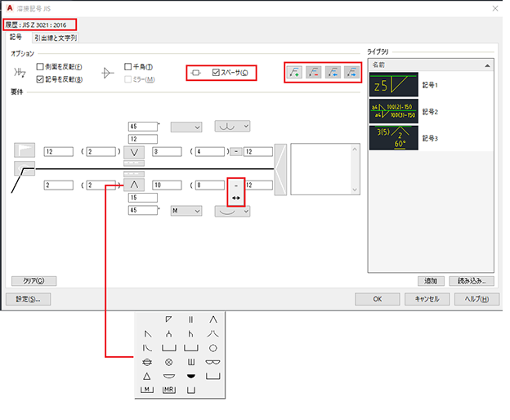
Task: Open the lower inverted-V weld symbol button
Action: pyautogui.click(x=134, y=185)
